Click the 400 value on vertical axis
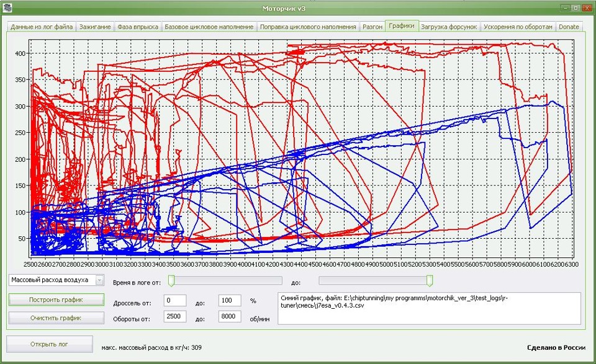596x364 pixels. click(20, 53)
